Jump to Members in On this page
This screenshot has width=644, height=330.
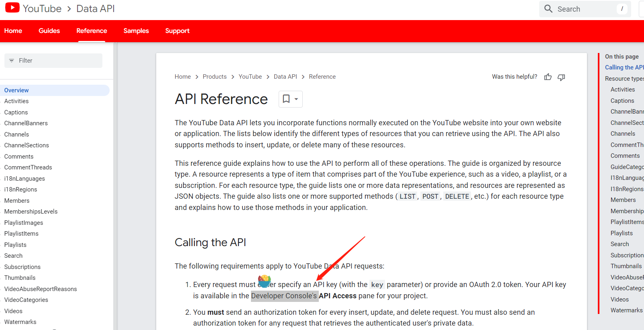tap(623, 200)
